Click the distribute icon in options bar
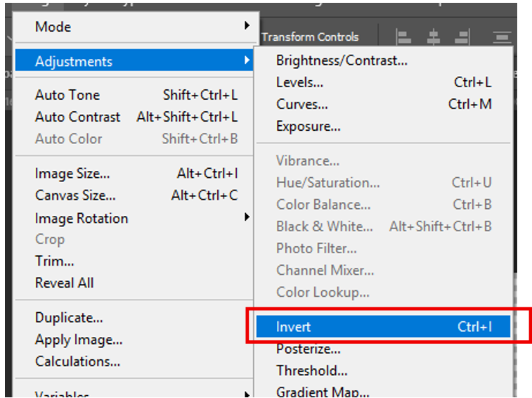This screenshot has width=532, height=398. [501, 37]
